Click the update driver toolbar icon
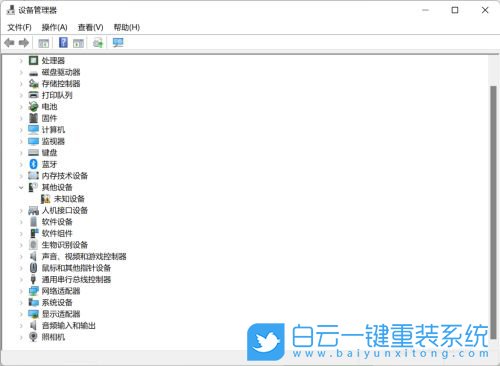Viewport: 500px width, 366px height. tap(98, 43)
